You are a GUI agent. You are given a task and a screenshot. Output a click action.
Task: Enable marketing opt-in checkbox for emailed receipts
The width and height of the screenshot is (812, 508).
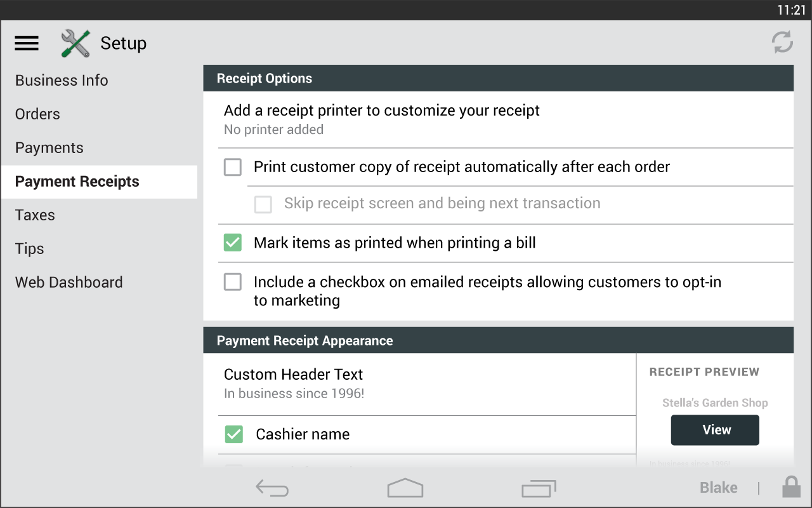pos(233,282)
